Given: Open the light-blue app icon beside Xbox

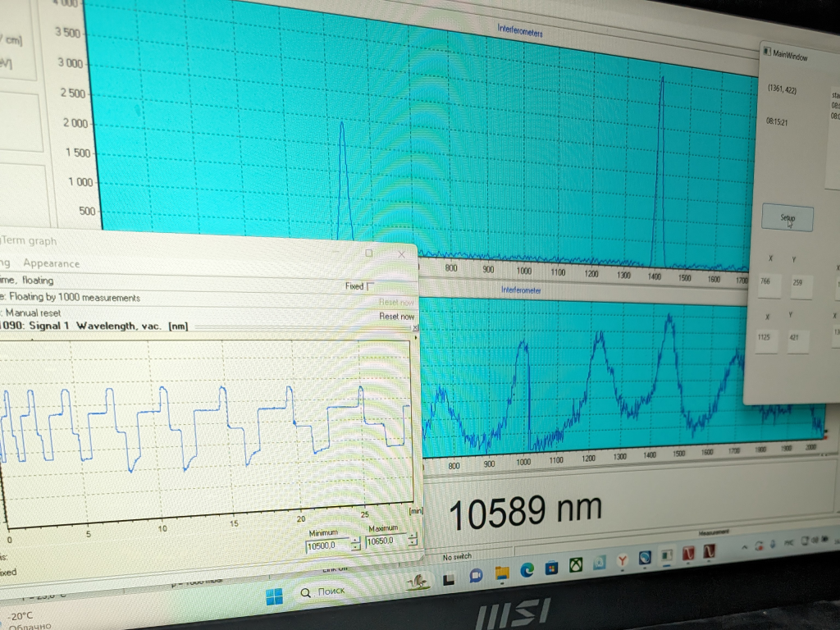Looking at the screenshot, I should [600, 563].
